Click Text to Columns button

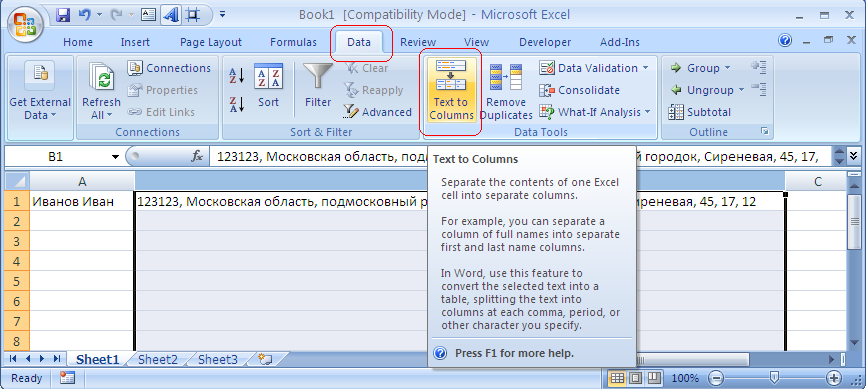451,90
